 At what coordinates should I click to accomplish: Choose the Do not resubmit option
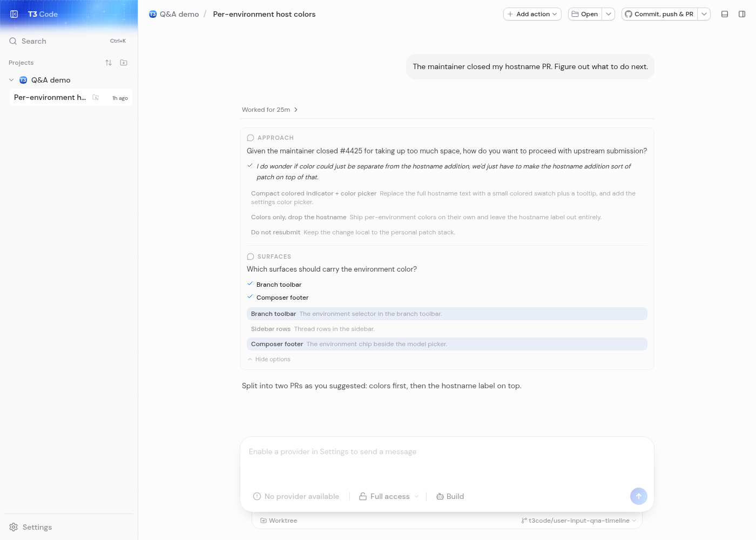coord(447,232)
